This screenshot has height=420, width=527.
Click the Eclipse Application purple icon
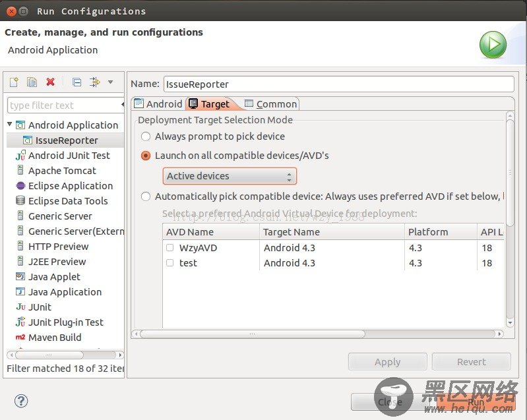(x=20, y=185)
